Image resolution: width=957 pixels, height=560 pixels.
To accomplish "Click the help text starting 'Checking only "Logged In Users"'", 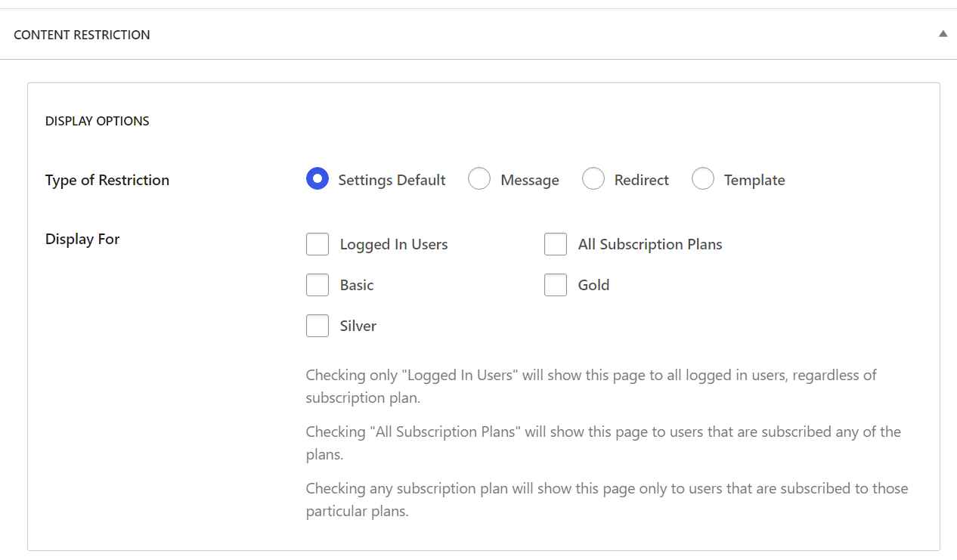I will point(591,386).
